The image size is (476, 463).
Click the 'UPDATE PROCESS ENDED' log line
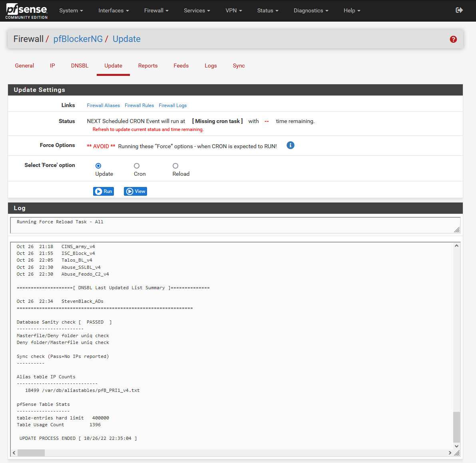[x=78, y=438]
